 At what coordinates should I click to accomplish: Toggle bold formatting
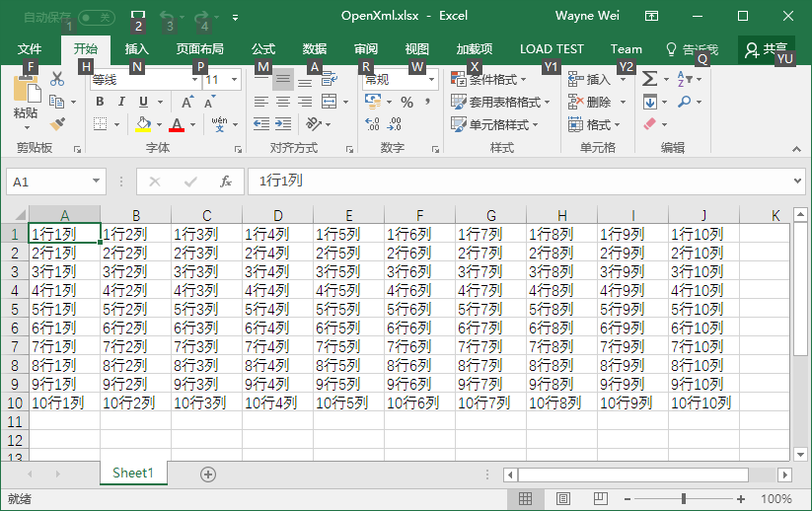click(100, 102)
